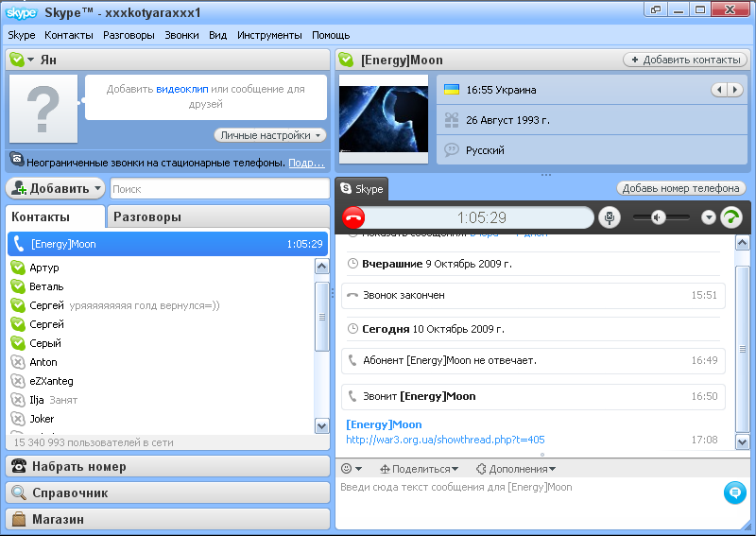Image resolution: width=756 pixels, height=536 pixels.
Task: Adjust the call volume slider
Action: click(x=661, y=217)
